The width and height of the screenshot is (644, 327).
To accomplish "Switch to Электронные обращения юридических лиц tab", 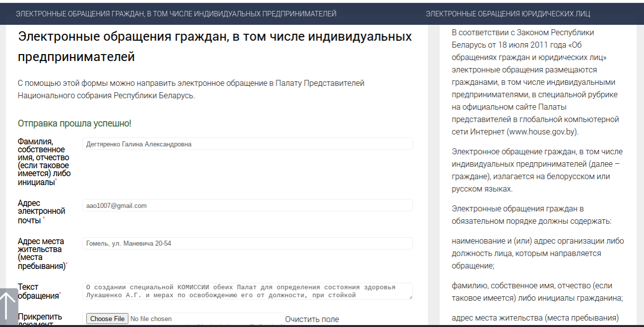I will click(x=508, y=14).
